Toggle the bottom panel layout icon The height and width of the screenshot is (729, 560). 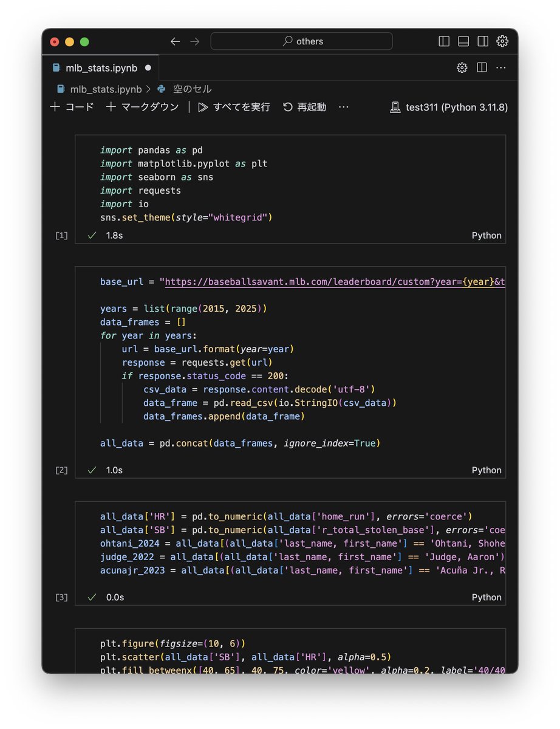click(x=463, y=41)
